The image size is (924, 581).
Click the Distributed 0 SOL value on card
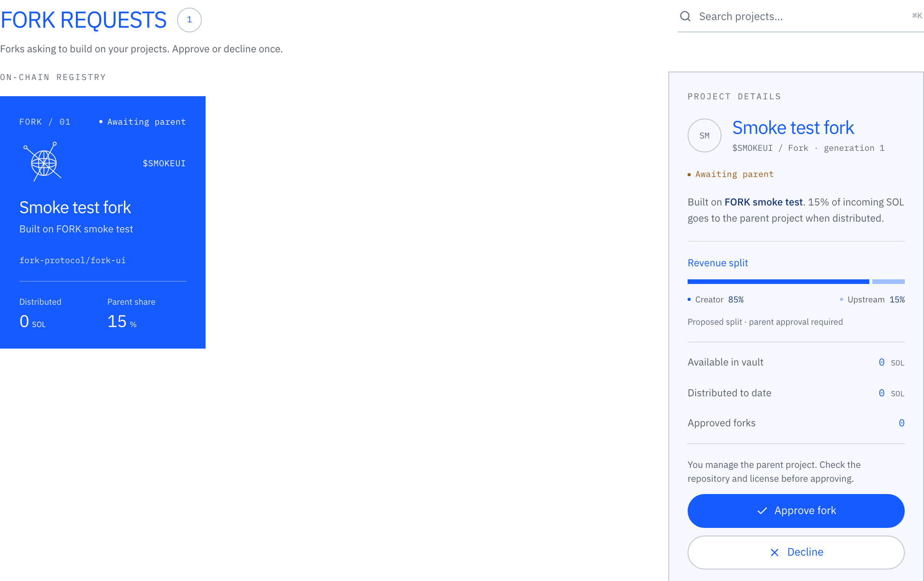click(32, 321)
